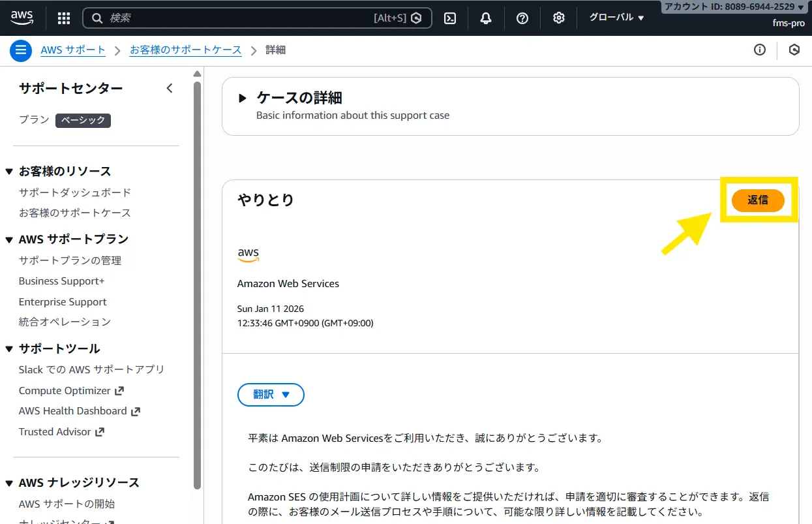This screenshot has height=524, width=812.
Task: Open the notifications bell icon
Action: 486,18
